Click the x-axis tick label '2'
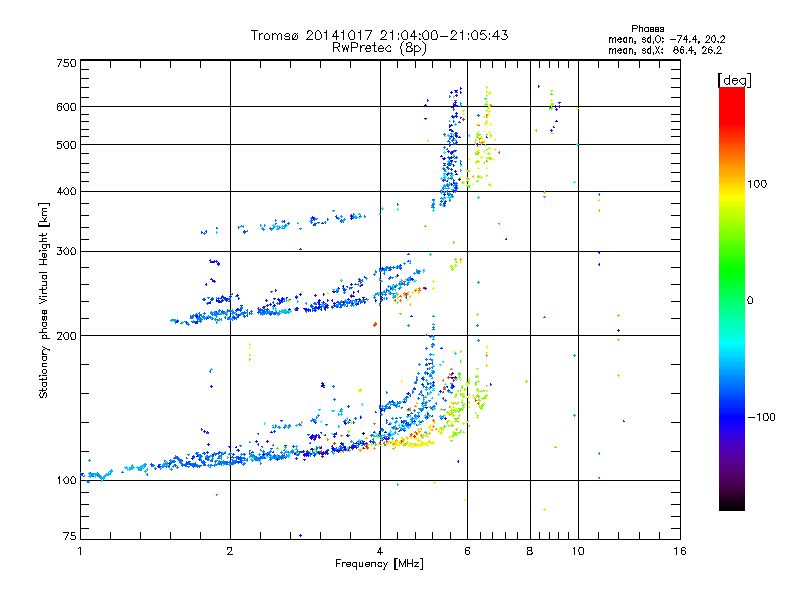800x600 pixels. coord(230,551)
